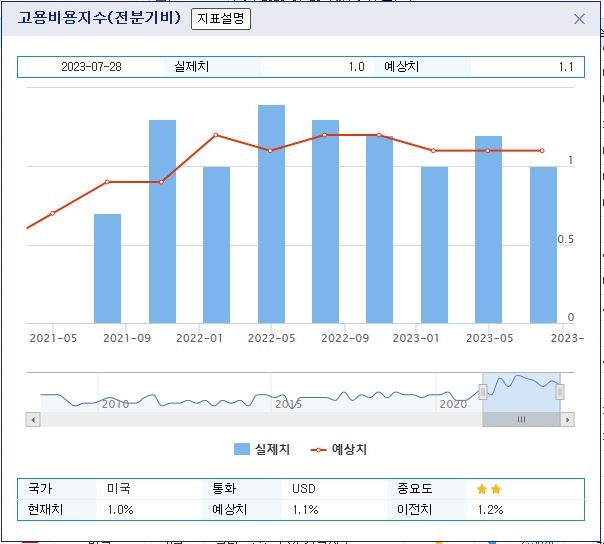604x544 pixels.
Task: Click the 2022-01 x-axis label
Action: pos(199,338)
